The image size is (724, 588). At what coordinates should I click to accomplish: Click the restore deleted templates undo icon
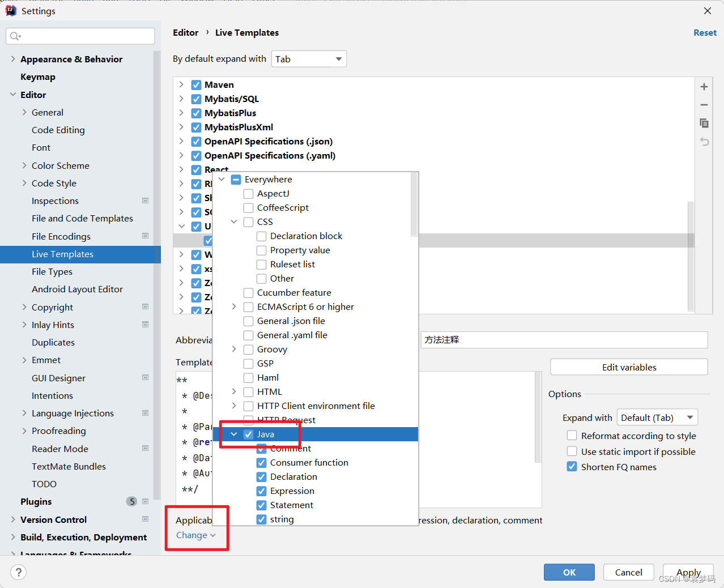coord(704,142)
